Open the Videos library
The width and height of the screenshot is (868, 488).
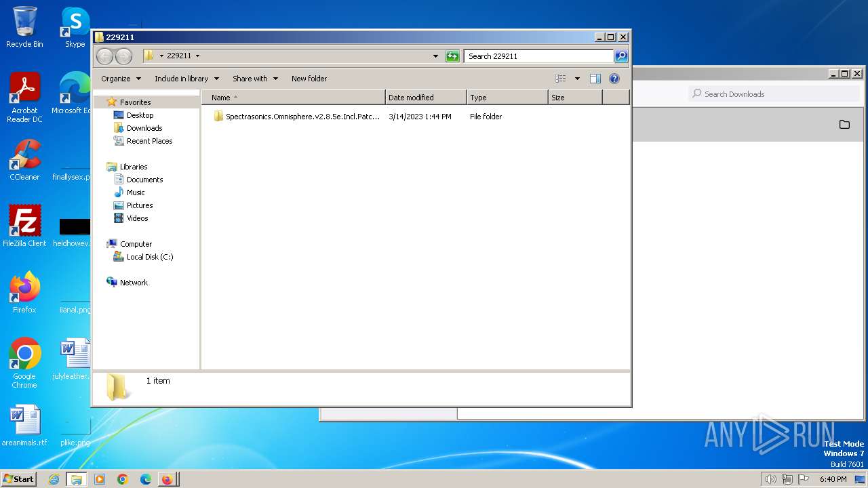[x=137, y=218]
